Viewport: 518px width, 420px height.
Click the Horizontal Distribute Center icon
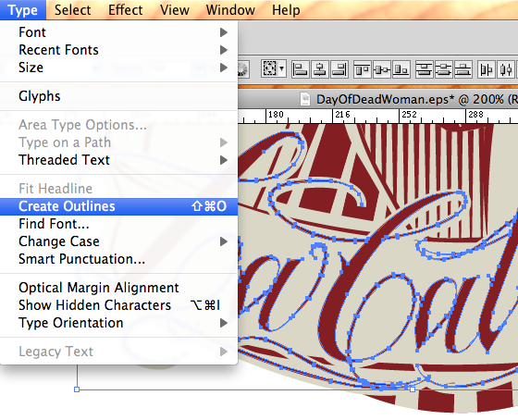coord(506,69)
